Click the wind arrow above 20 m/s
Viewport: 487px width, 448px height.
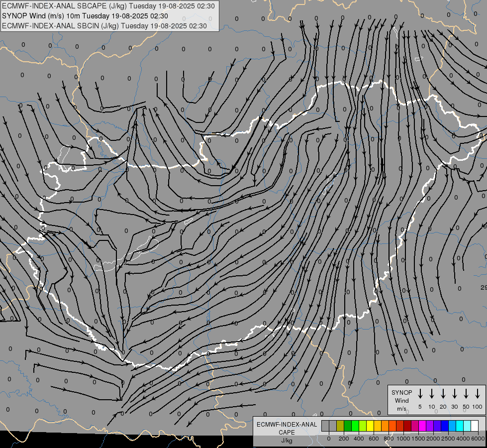coord(443,394)
